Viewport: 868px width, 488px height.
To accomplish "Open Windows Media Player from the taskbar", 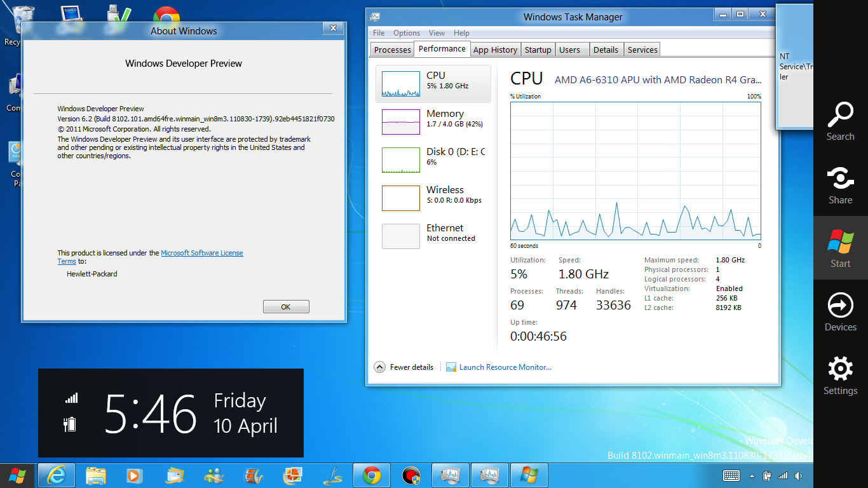I will point(133,475).
